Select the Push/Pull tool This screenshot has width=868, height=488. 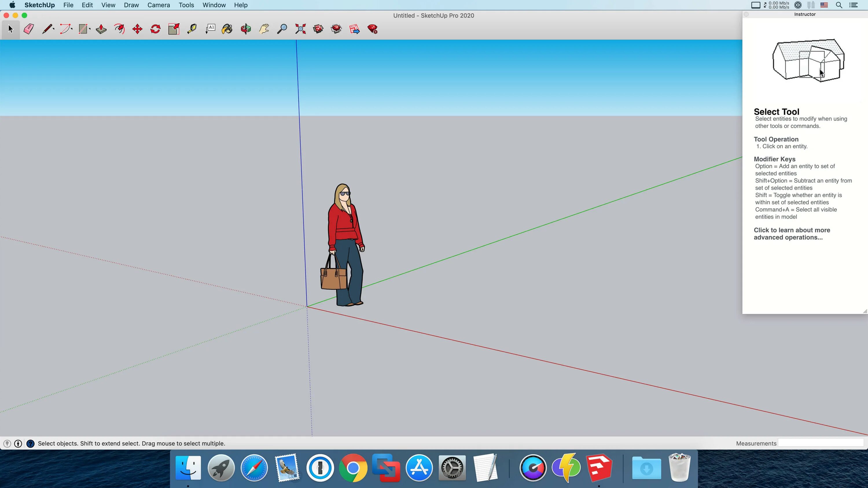[101, 29]
